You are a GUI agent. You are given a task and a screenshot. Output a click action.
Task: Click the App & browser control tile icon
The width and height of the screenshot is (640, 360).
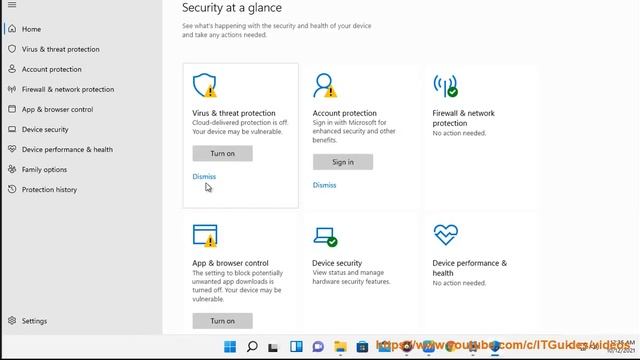coord(205,236)
